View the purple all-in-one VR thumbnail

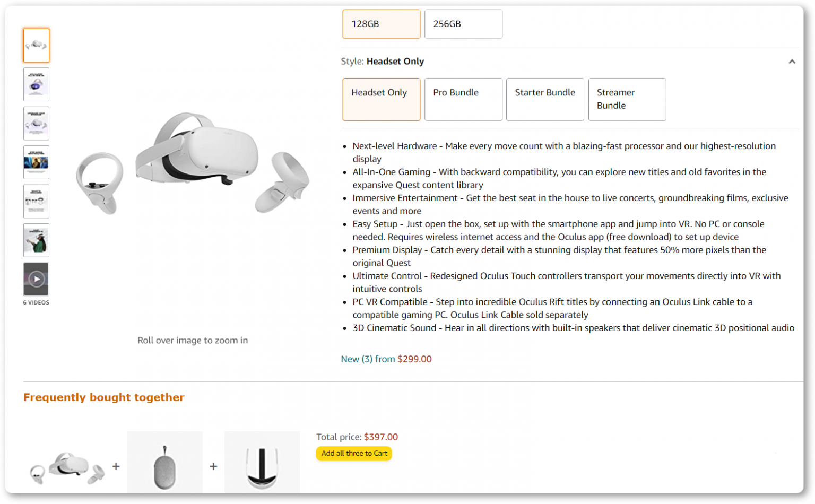(x=36, y=84)
